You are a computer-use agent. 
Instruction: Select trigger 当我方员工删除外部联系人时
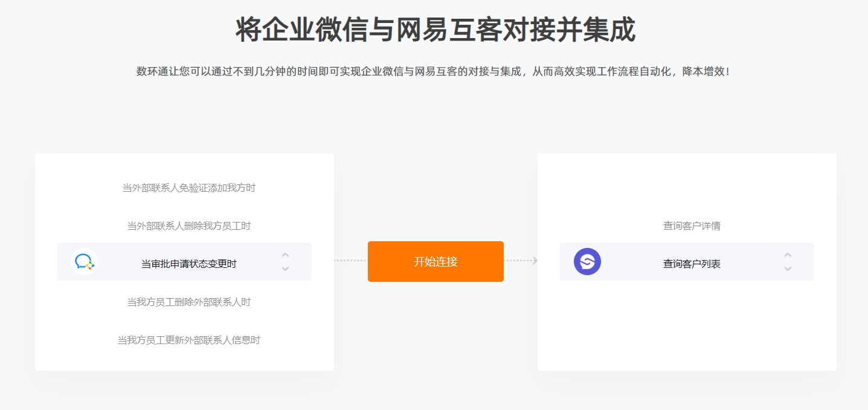point(189,302)
